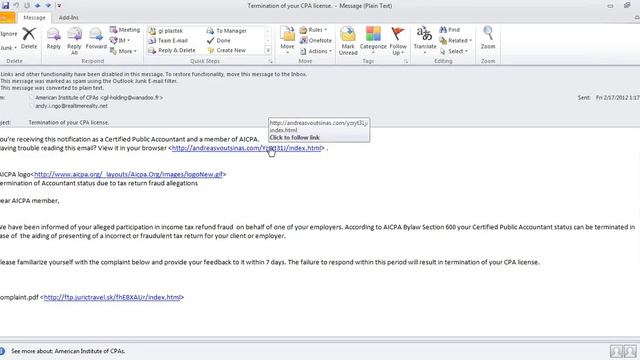The image size is (640, 360).
Task: Reply with a Meeting request
Action: tap(125, 30)
